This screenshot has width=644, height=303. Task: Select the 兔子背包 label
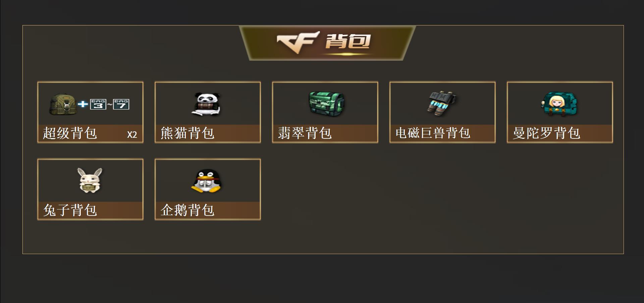(x=70, y=210)
